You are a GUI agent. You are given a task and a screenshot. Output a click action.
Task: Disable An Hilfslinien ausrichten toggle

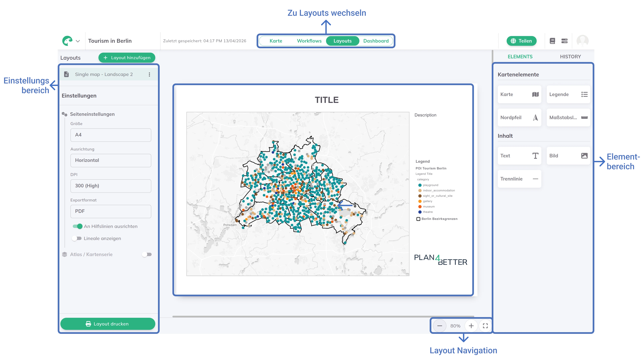pos(77,226)
